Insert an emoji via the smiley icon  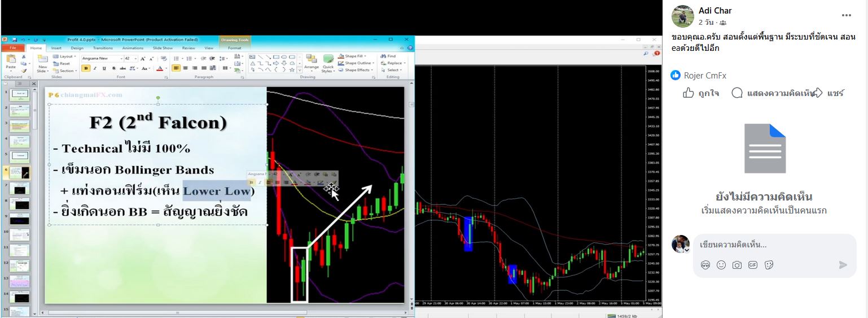click(721, 265)
